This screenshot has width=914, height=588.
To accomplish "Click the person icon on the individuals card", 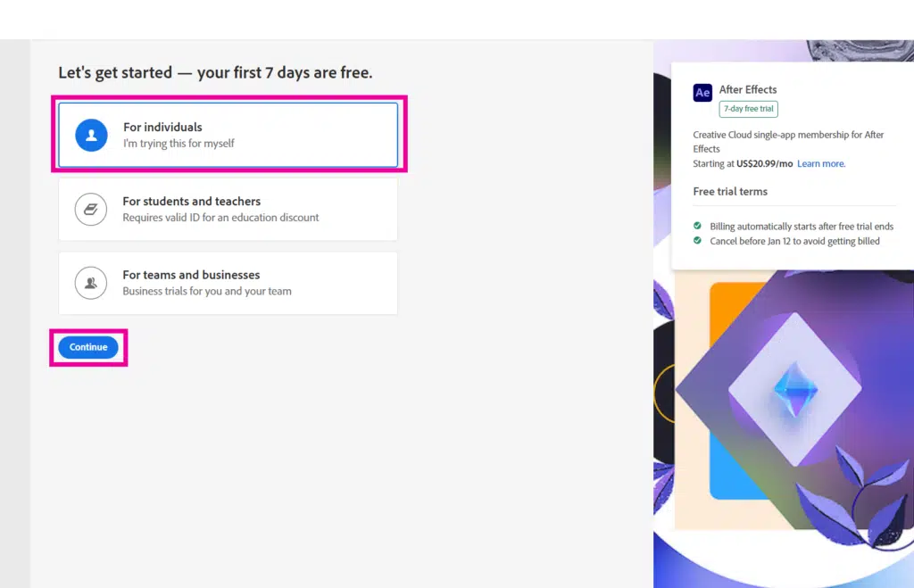I will (90, 136).
